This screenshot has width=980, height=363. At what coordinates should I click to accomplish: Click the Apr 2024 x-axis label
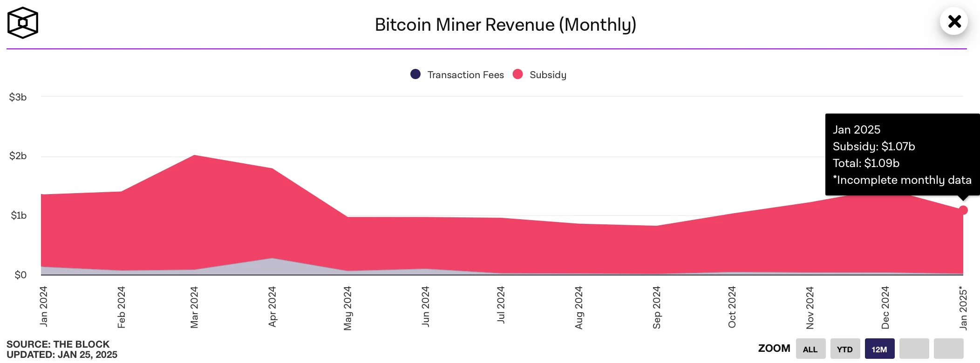click(x=272, y=306)
